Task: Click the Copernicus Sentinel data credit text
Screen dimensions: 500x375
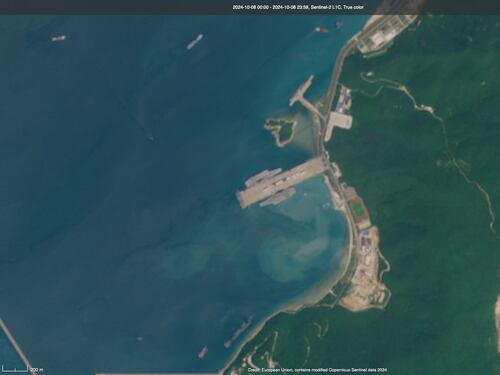Action: click(317, 370)
